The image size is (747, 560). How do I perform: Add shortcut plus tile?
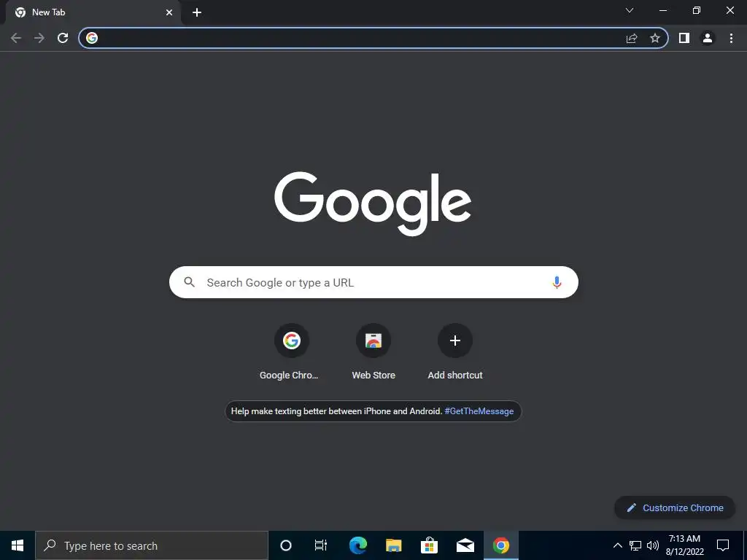pos(455,352)
